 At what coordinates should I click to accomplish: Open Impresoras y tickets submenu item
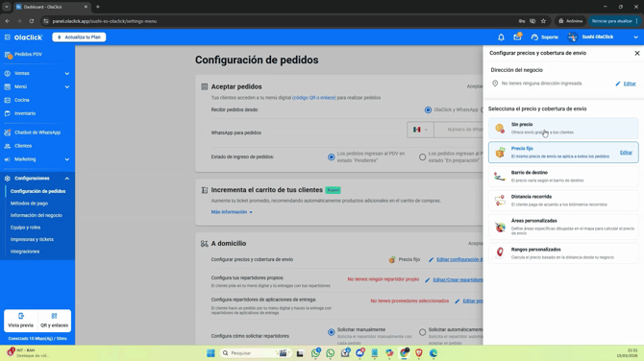(32, 240)
